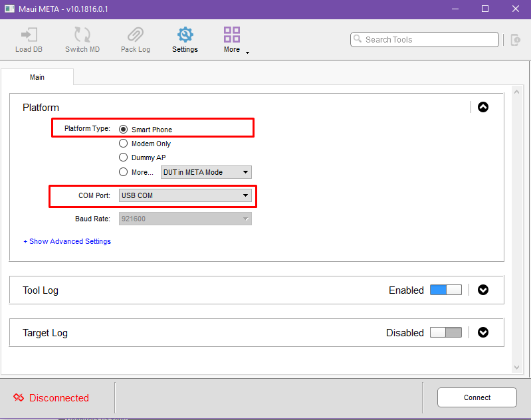Click the Load DB toolbar icon

(x=28, y=35)
